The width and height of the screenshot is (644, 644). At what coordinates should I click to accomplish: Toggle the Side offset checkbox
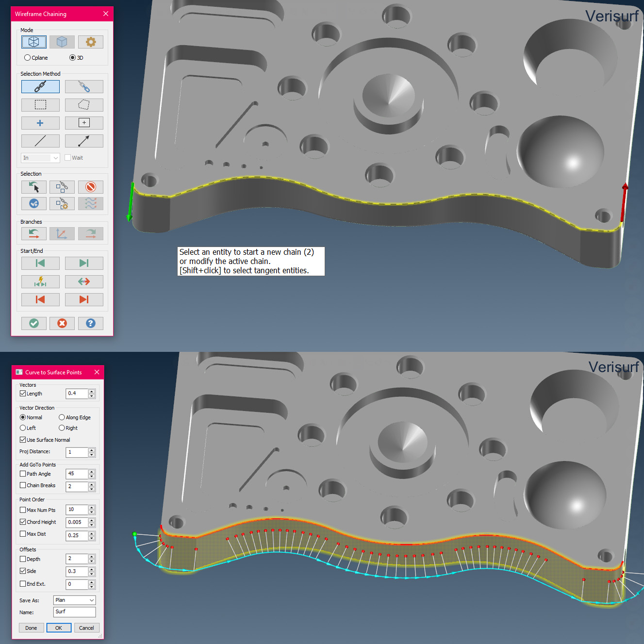[x=23, y=571]
